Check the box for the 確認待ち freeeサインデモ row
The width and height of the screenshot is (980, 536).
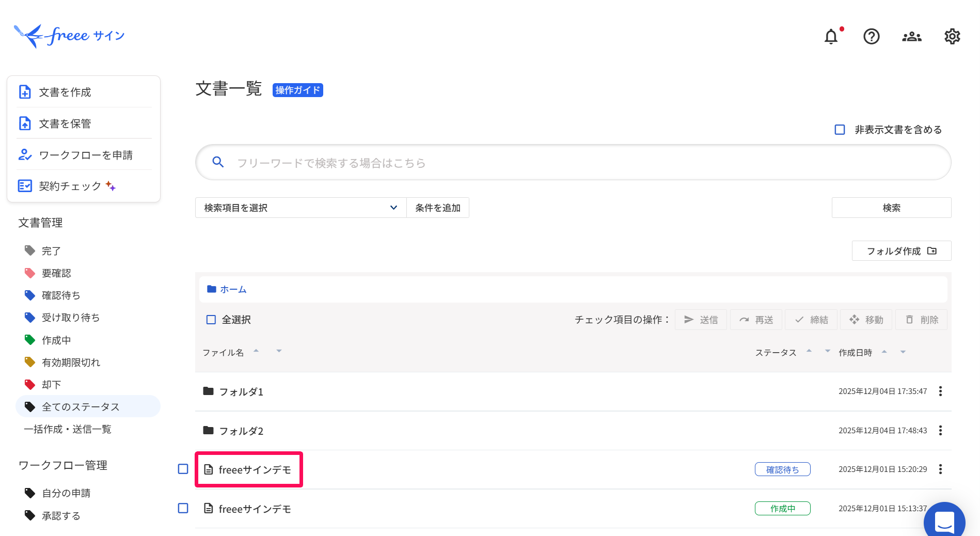tap(183, 469)
